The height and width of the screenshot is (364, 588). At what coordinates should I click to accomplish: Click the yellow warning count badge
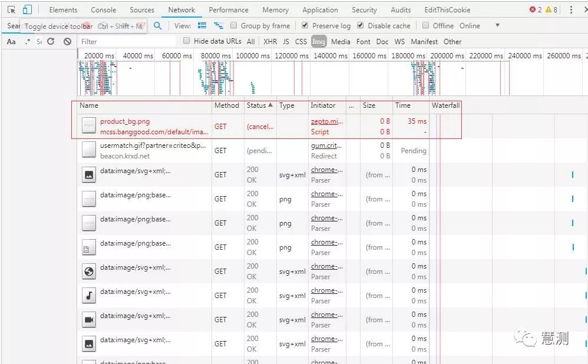(551, 10)
